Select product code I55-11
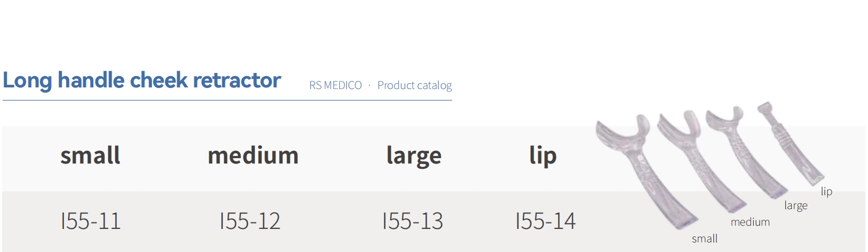868x252 pixels. pyautogui.click(x=91, y=221)
